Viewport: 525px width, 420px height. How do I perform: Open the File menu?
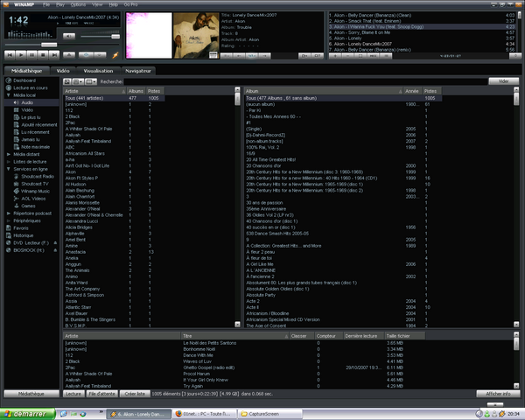pyautogui.click(x=46, y=4)
